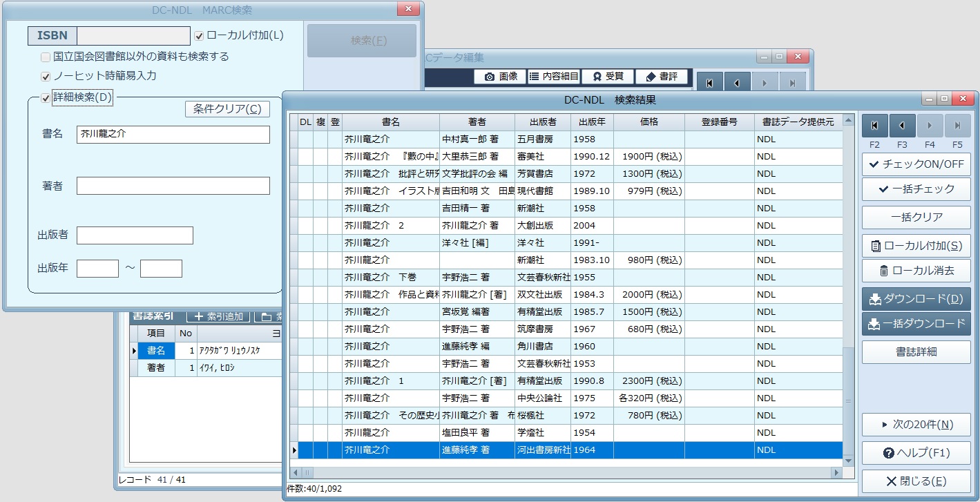Jump to first record in MARCデータ編集 window
Viewport: 980px width, 502px height.
click(x=710, y=83)
